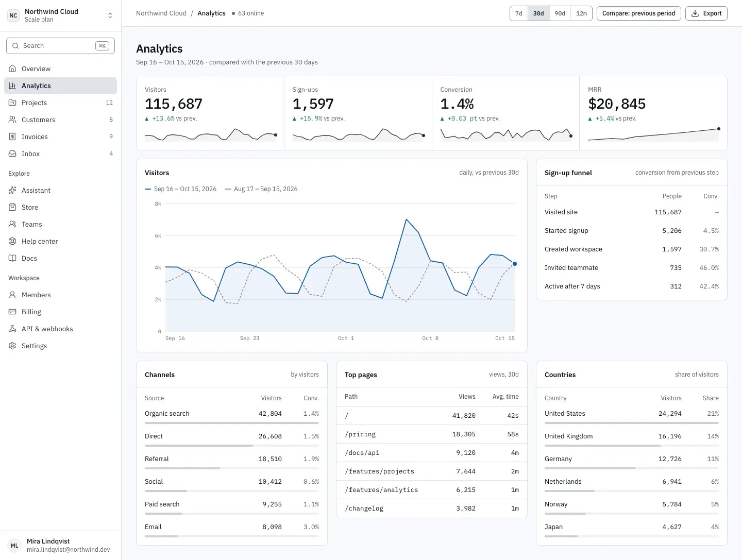742x560 pixels.
Task: Open the Projects menu item
Action: (61, 103)
